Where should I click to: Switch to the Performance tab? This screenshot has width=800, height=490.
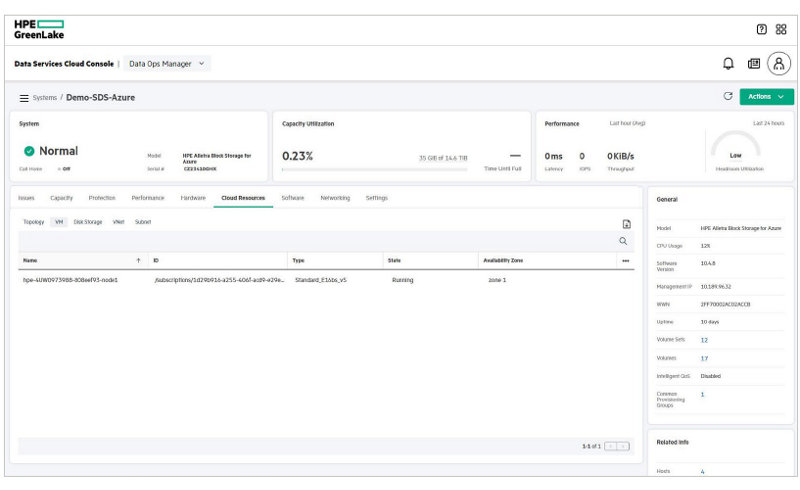pyautogui.click(x=147, y=198)
